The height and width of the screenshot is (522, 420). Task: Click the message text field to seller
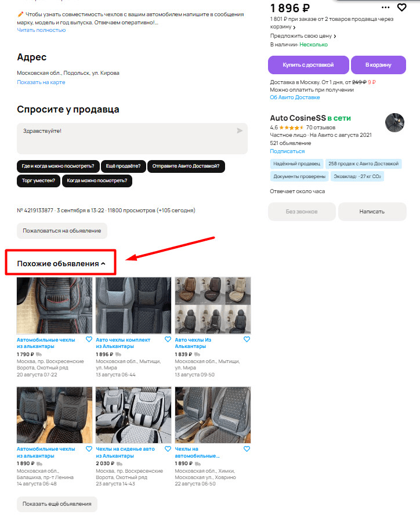pyautogui.click(x=132, y=139)
